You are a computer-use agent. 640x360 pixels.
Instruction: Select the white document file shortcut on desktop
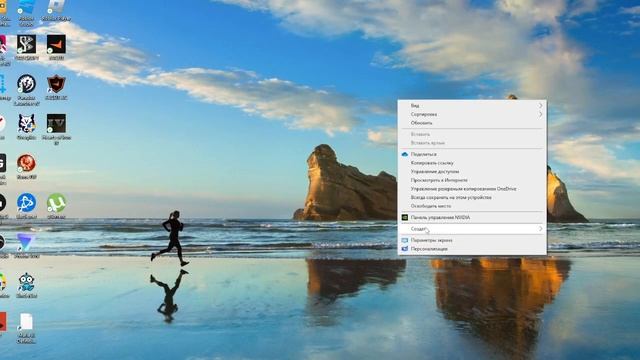click(x=27, y=322)
